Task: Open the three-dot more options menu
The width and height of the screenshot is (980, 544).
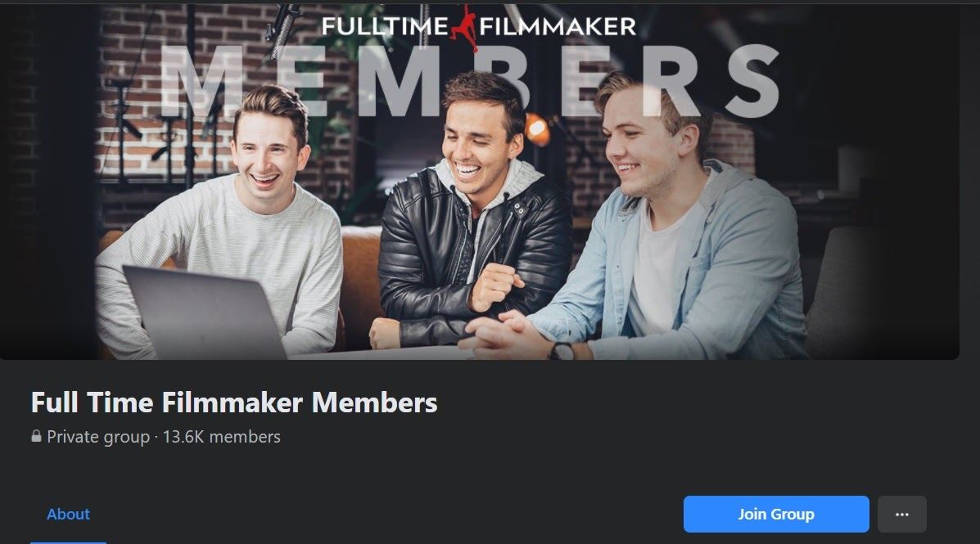Action: 902,514
